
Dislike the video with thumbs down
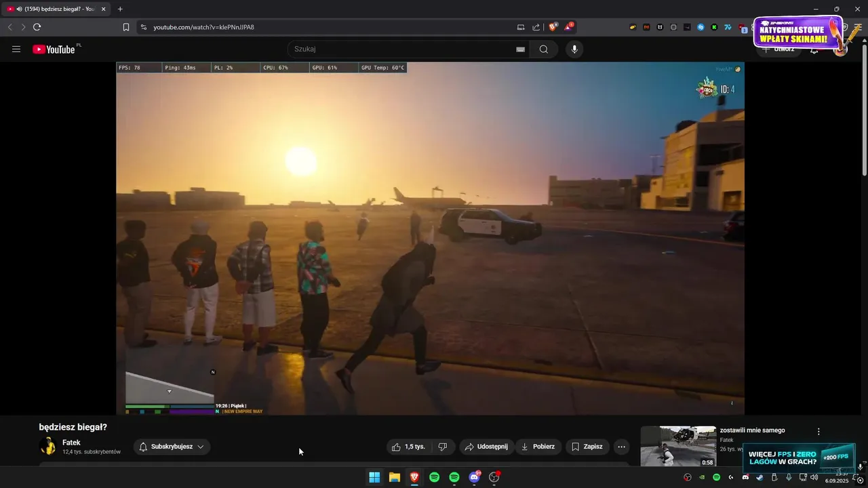(443, 447)
